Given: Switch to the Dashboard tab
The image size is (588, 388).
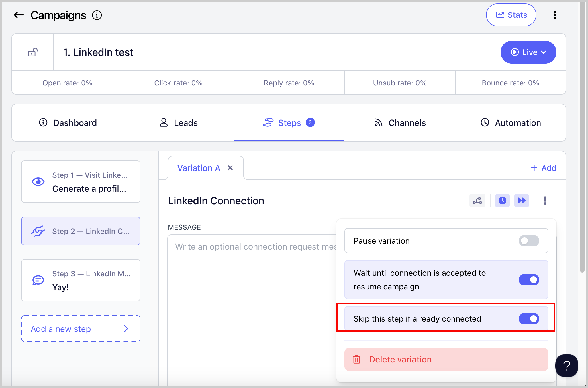Looking at the screenshot, I should [x=68, y=123].
